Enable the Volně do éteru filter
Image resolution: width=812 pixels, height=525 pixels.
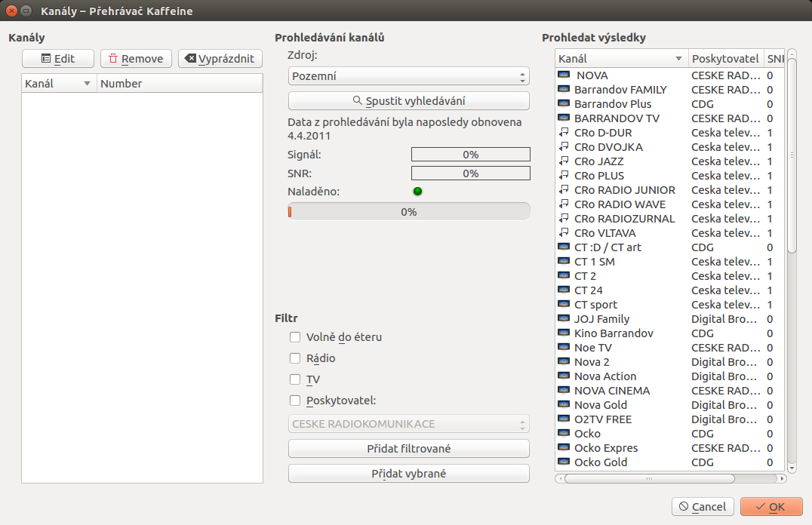point(295,337)
